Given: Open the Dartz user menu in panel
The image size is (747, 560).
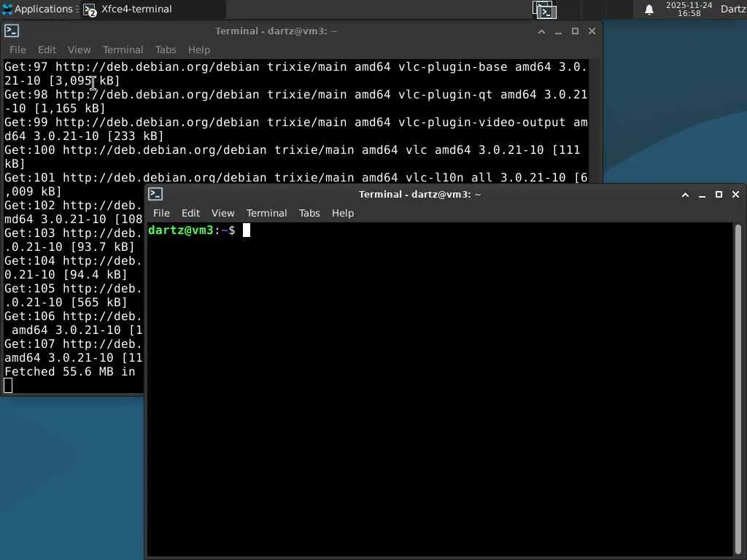Looking at the screenshot, I should [733, 9].
